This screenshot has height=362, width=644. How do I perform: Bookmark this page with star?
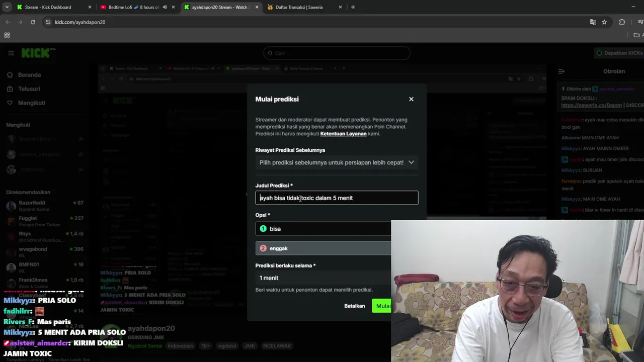[x=604, y=22]
